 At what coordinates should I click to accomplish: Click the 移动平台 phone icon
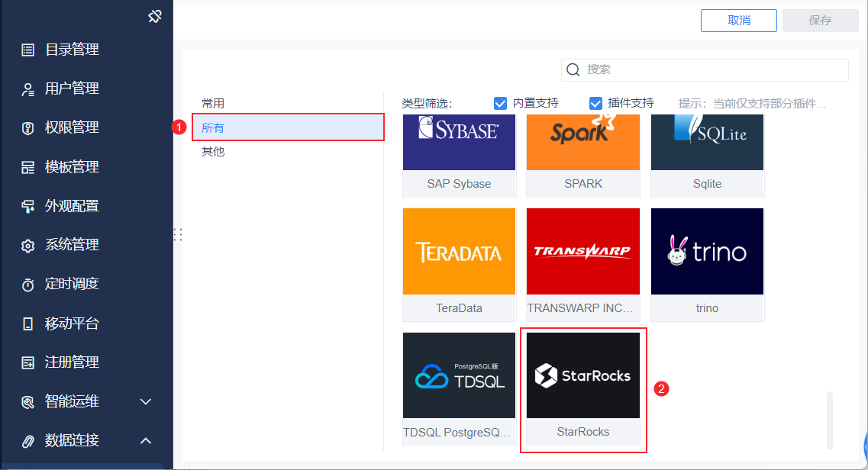tap(27, 324)
